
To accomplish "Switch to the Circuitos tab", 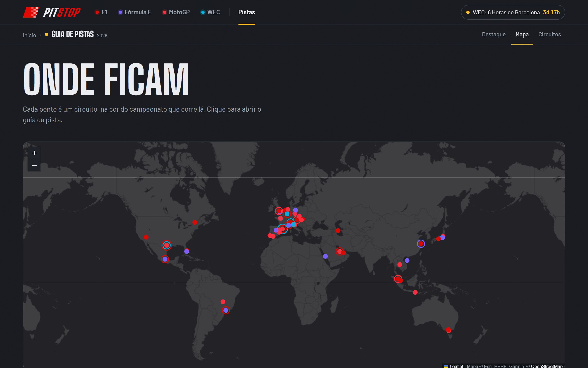I will tap(550, 34).
